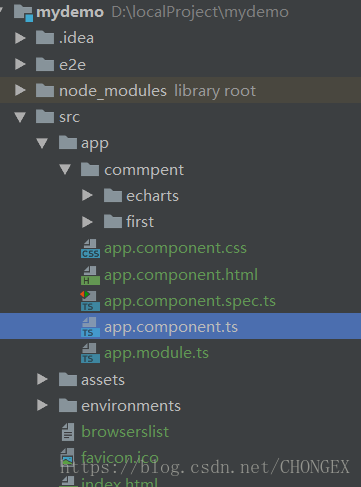Expand the first folder arrow

[87, 222]
